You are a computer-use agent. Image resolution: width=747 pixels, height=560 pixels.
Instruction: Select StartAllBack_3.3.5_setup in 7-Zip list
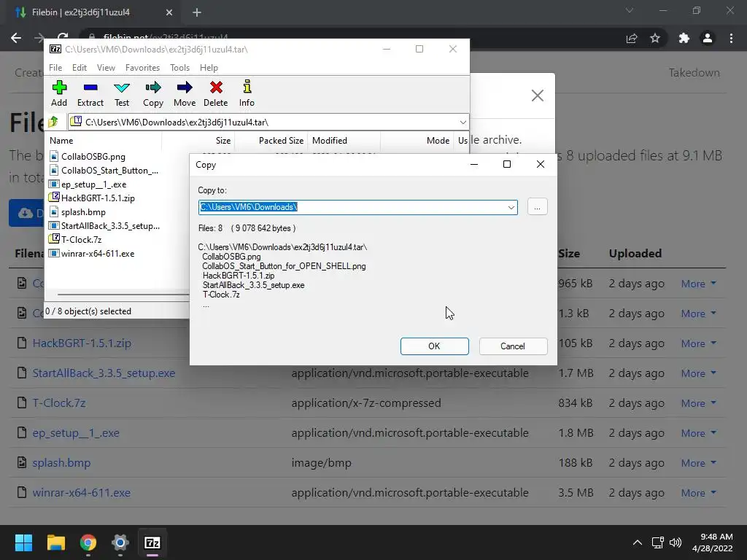tap(110, 226)
